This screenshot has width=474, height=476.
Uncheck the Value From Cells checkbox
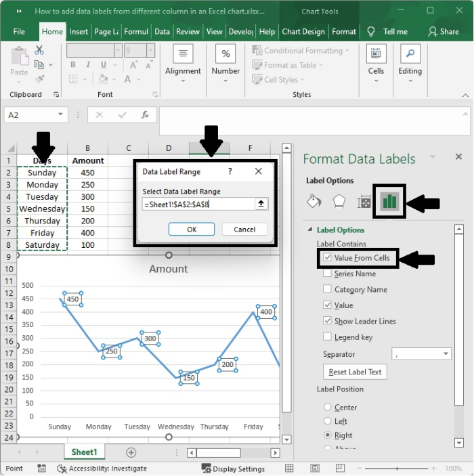click(327, 257)
